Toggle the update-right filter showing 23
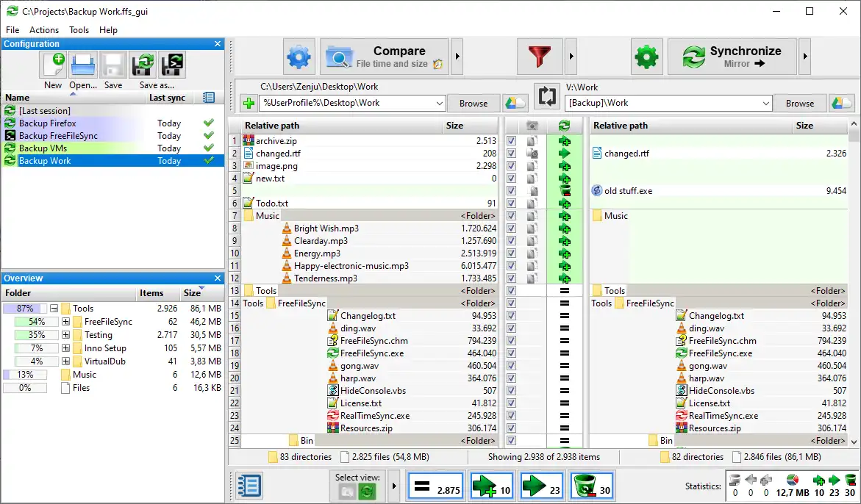 tap(541, 486)
